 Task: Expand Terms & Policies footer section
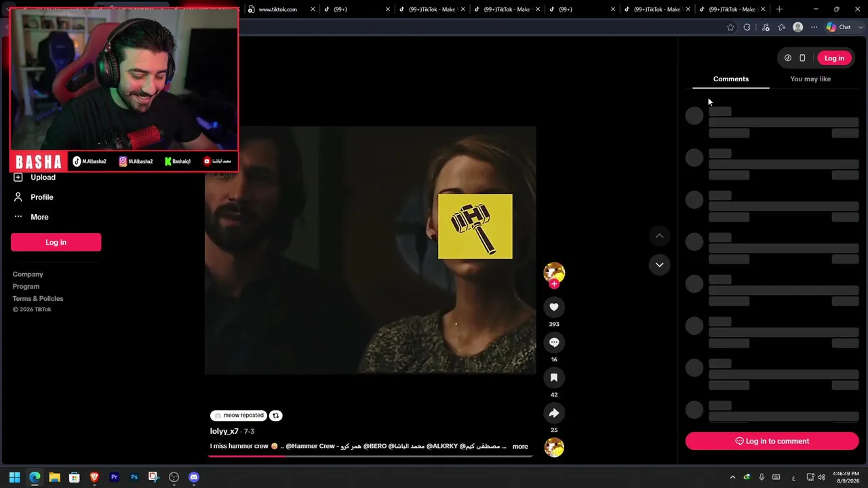[x=38, y=299]
